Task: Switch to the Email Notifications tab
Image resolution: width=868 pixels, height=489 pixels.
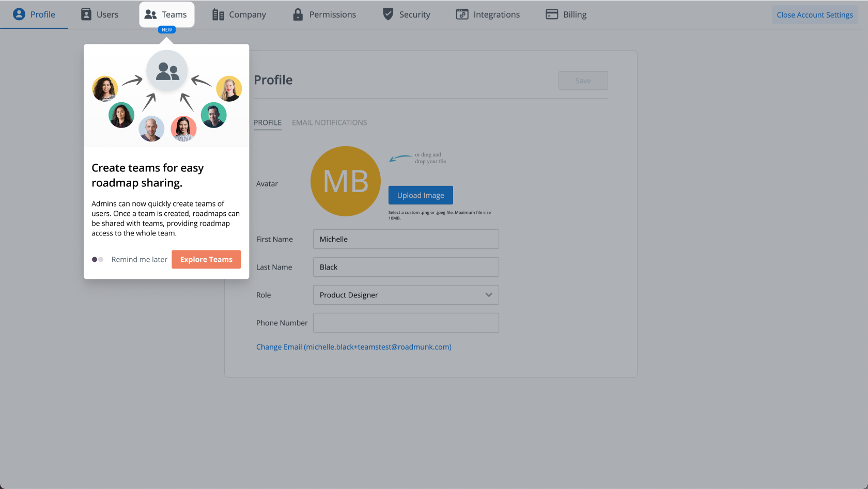Action: point(329,123)
